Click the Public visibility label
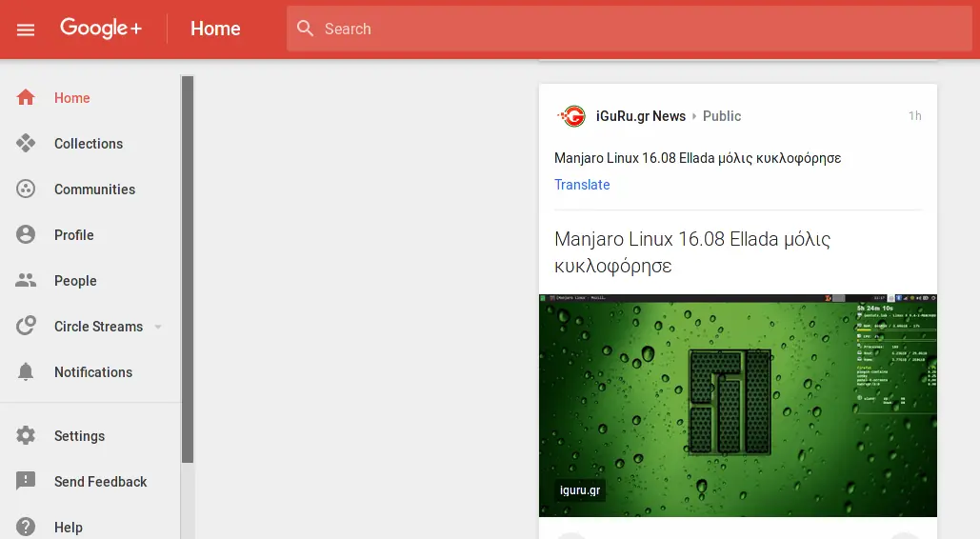The height and width of the screenshot is (539, 980). [x=722, y=115]
